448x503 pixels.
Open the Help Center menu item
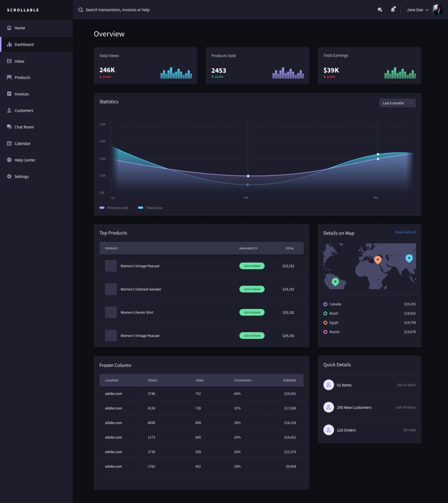click(x=24, y=160)
